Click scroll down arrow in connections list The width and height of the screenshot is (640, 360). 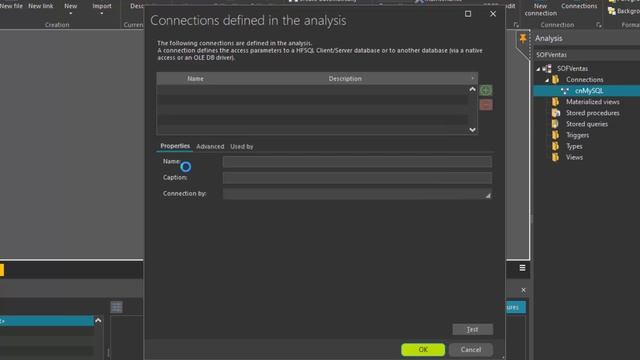[x=472, y=130]
